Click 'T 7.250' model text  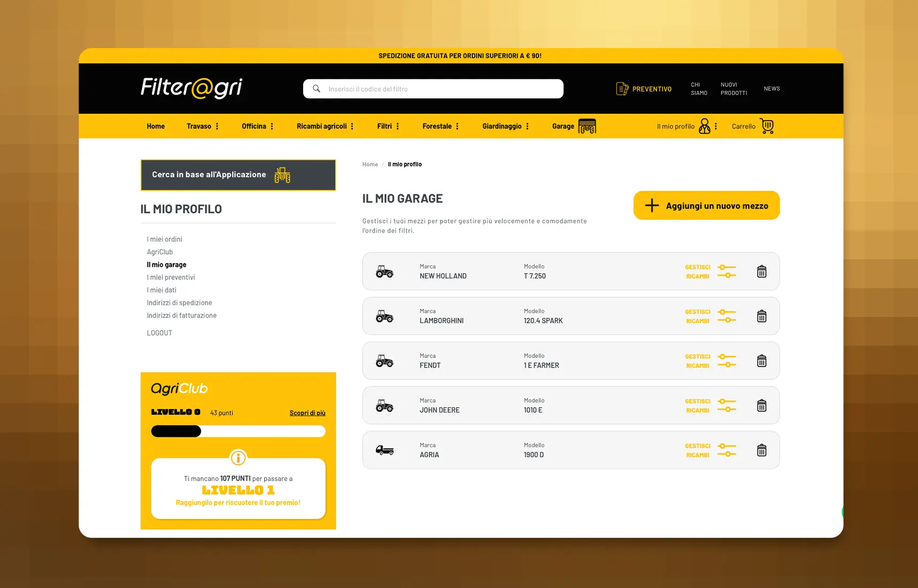pos(535,276)
